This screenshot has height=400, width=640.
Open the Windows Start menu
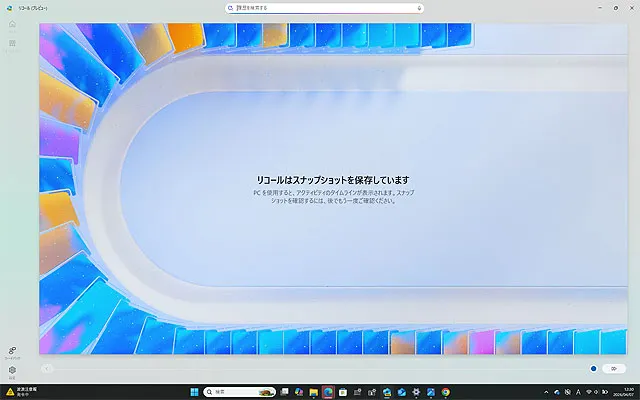(194, 392)
